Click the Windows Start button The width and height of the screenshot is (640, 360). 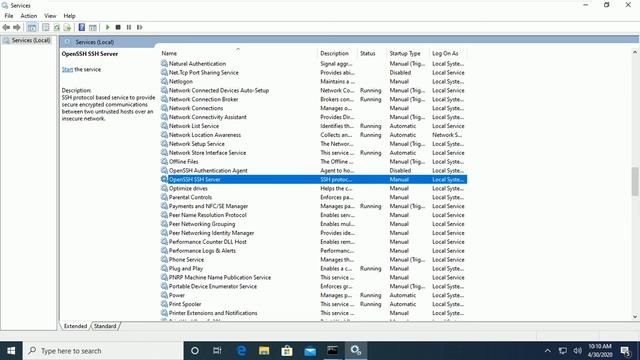coord(11,351)
